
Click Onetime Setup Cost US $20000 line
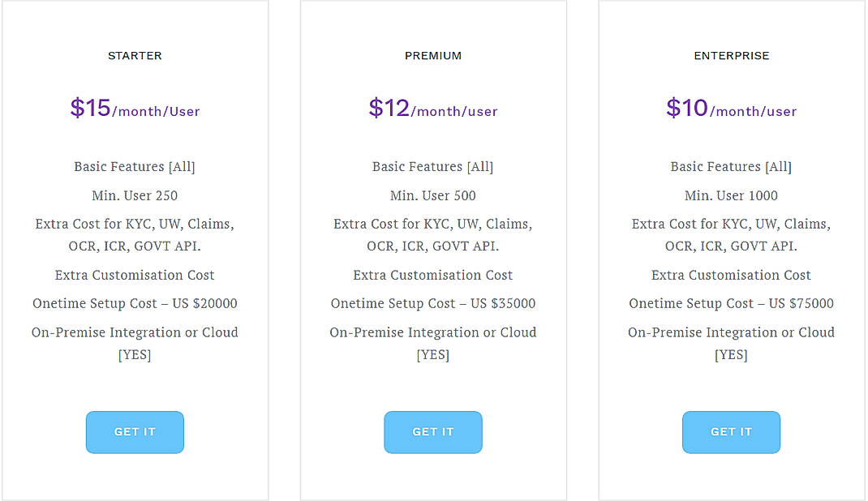coord(135,303)
